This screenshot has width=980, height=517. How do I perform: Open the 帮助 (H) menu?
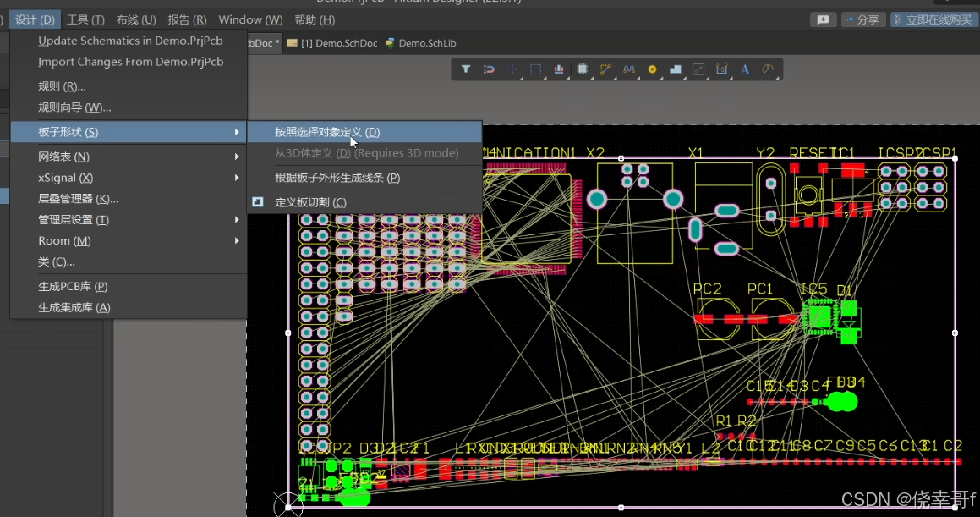pyautogui.click(x=315, y=20)
